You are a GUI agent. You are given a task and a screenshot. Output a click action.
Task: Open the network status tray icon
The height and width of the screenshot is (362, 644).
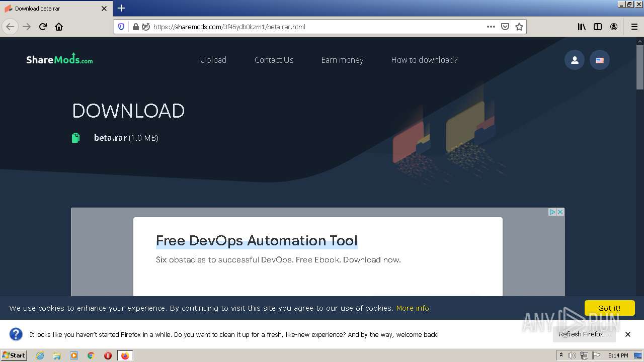coord(584,355)
